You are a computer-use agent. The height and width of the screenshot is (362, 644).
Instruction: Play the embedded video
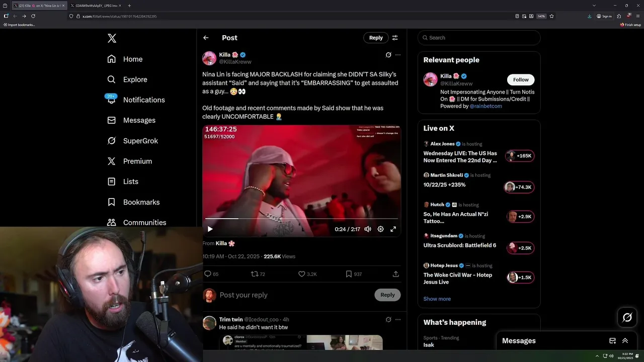210,229
